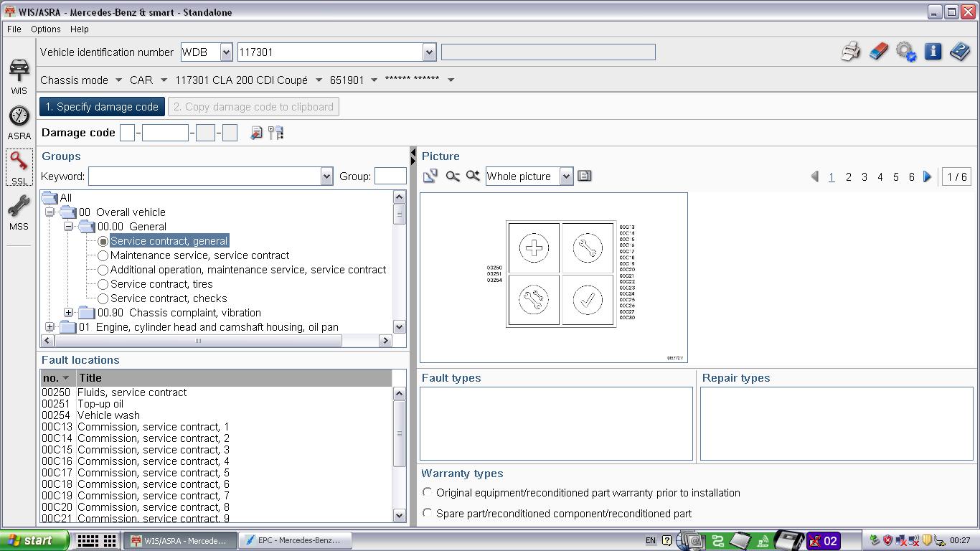Viewport: 980px width, 551px height.
Task: Select Service contract, tires radio
Action: coord(103,284)
